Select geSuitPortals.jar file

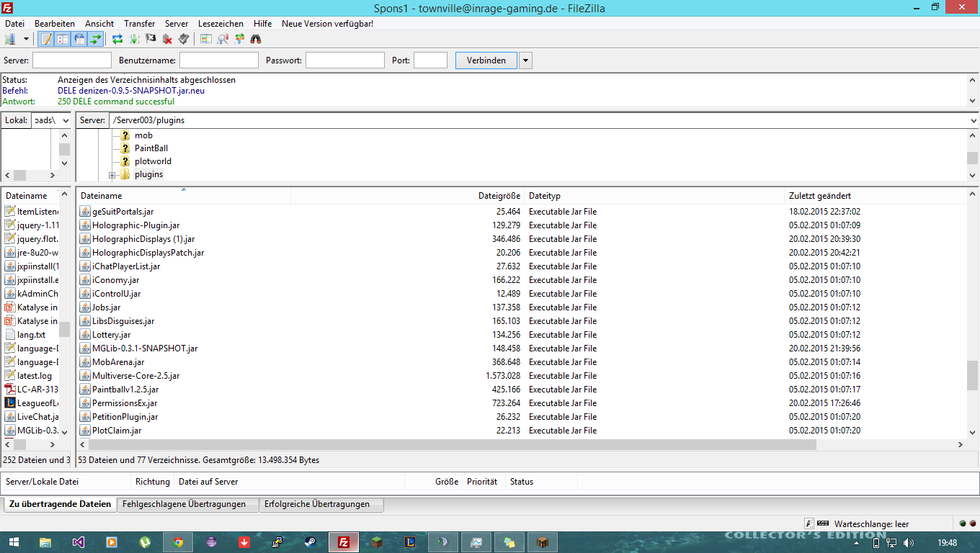tap(122, 212)
